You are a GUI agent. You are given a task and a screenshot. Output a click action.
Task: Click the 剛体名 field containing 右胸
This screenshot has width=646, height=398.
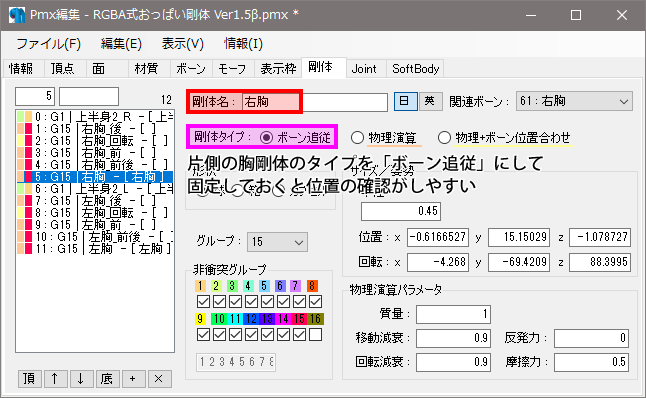click(x=315, y=102)
